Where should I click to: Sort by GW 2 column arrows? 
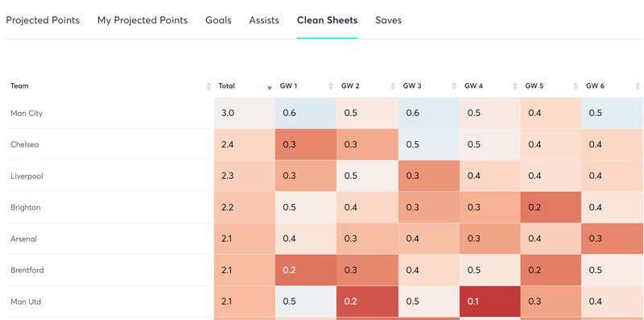coord(393,86)
